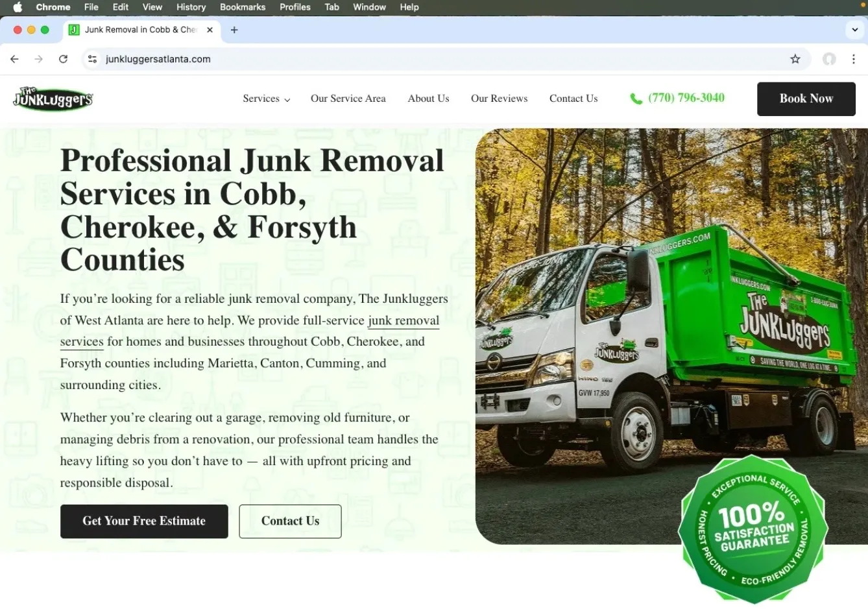Screen dimensions: 868x609
Task: Open the Tab menu
Action: (332, 7)
